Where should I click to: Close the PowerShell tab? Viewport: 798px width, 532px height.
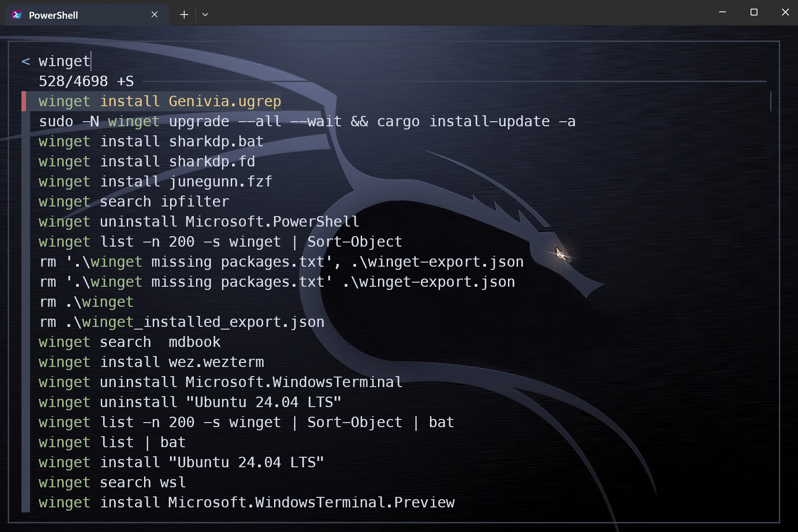coord(155,15)
